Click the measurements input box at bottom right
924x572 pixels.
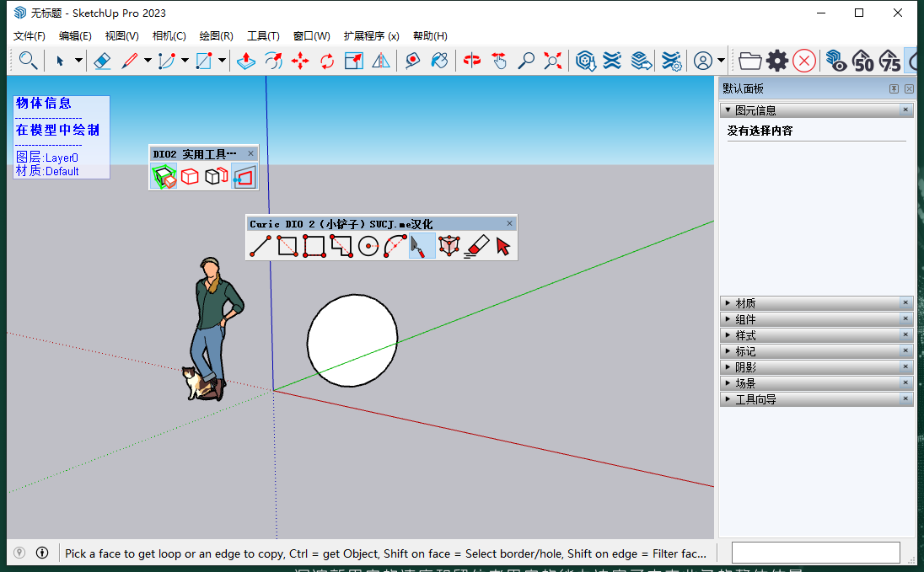click(815, 552)
